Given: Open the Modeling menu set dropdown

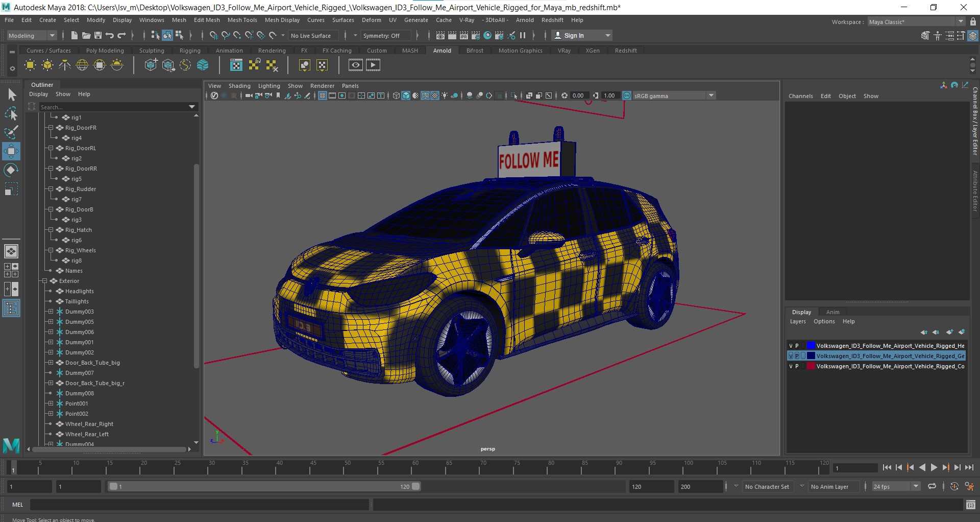Looking at the screenshot, I should coord(32,35).
